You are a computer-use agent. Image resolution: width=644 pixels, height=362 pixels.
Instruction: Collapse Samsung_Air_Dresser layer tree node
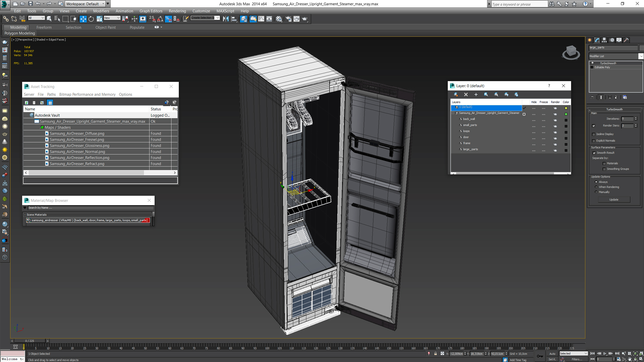click(453, 113)
